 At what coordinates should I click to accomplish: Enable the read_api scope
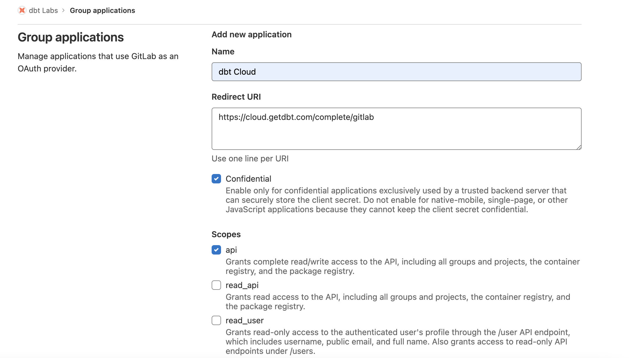(x=216, y=285)
